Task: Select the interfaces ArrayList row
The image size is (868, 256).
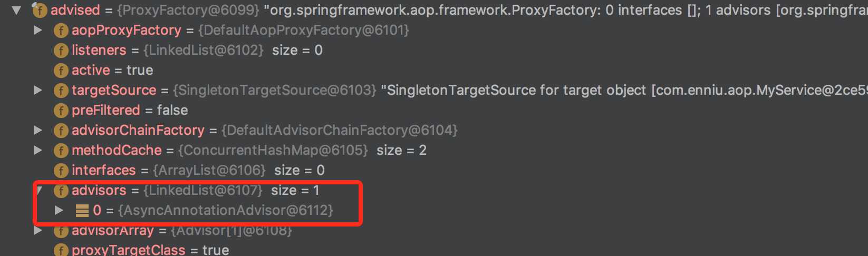Action: click(189, 170)
